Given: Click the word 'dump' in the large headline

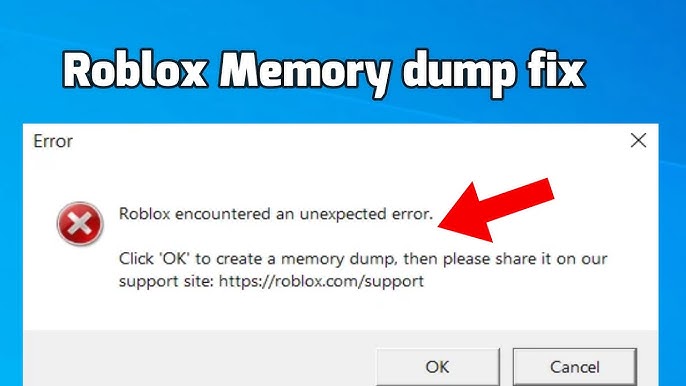Looking at the screenshot, I should pyautogui.click(x=457, y=72).
